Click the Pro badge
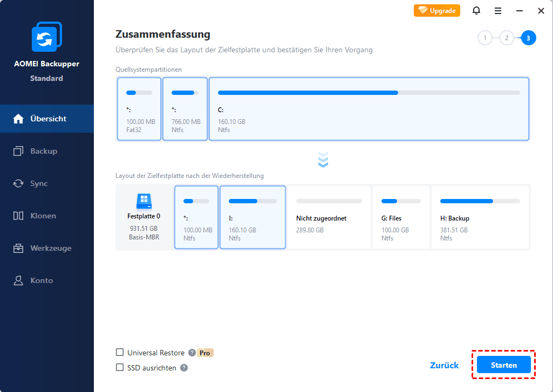553x392 pixels. tap(205, 353)
